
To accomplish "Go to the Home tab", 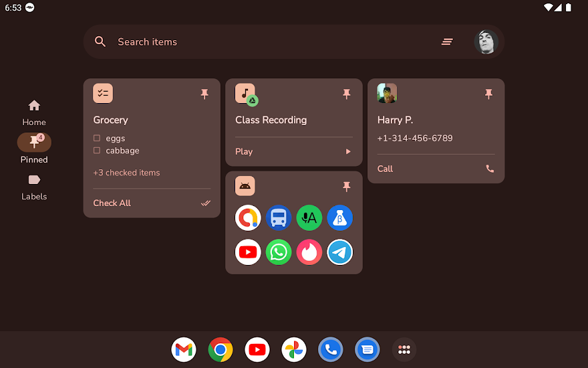I will tap(34, 112).
